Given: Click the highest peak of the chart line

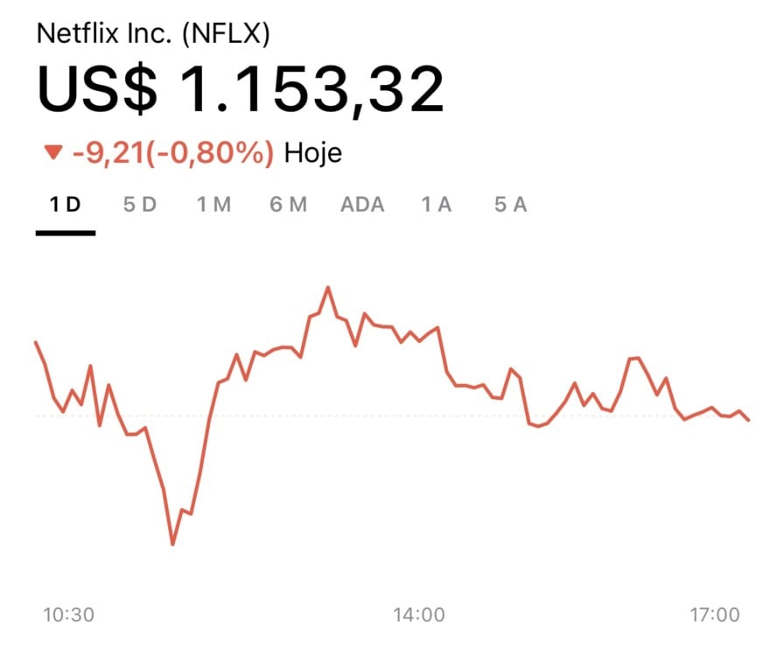Looking at the screenshot, I should tap(328, 287).
